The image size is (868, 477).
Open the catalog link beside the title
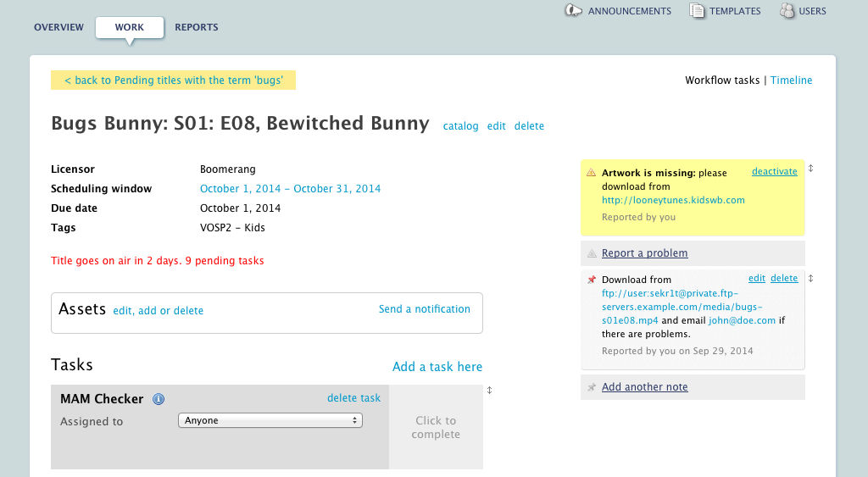(x=460, y=126)
